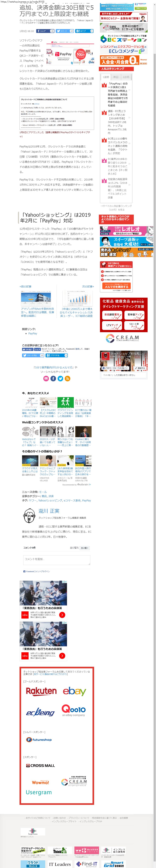This screenshot has width=156, height=868.
Task: Open the transcosmos 世界48カ国 sidebar banner
Action: coord(124,28)
